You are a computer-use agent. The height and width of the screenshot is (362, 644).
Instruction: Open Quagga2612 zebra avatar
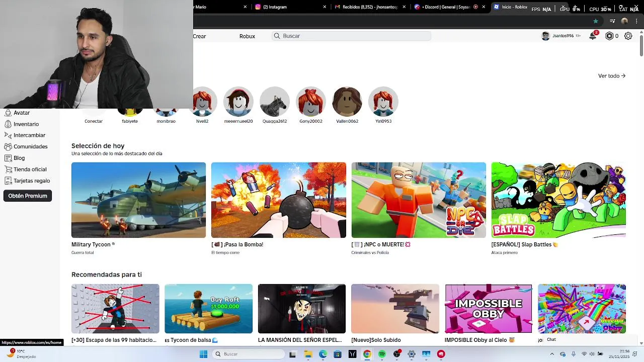(275, 102)
